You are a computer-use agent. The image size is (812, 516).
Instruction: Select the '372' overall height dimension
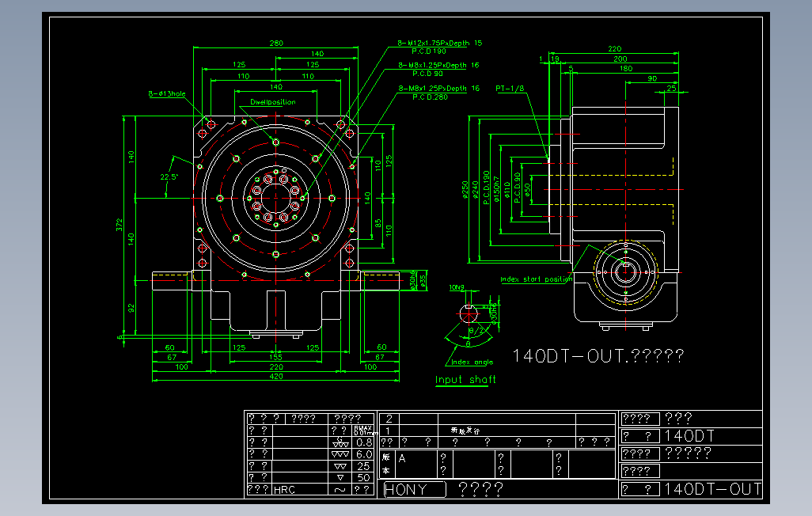(x=119, y=224)
